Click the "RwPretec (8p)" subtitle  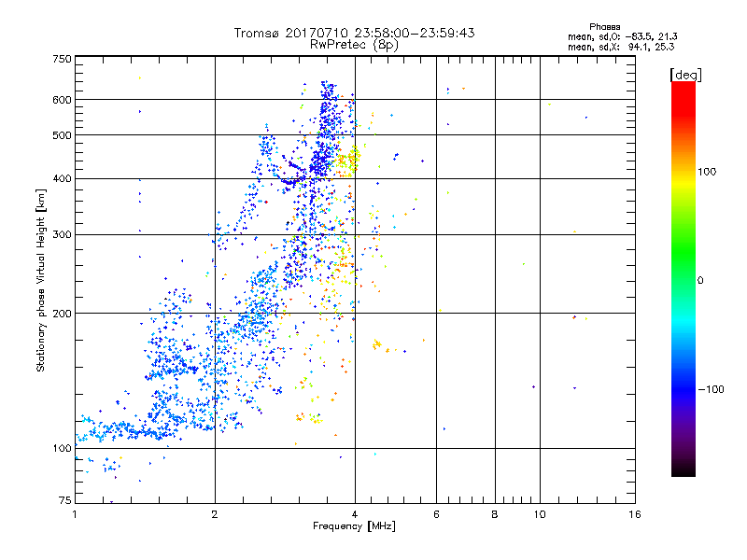[354, 45]
